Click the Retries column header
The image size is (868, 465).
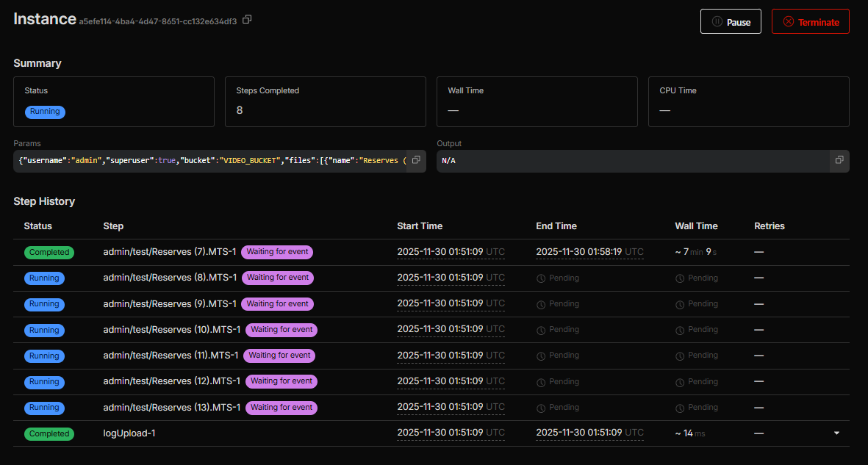(x=770, y=226)
